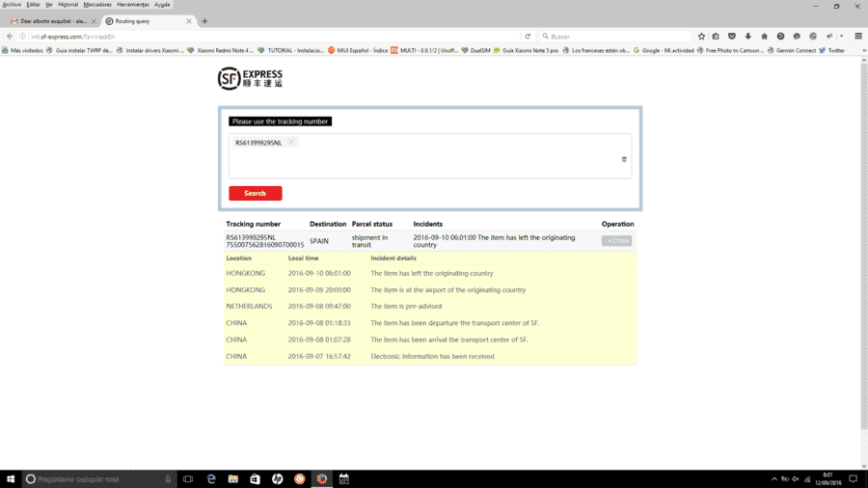Click the volume icon in the system tray
This screenshot has height=488, width=868.
(x=796, y=479)
